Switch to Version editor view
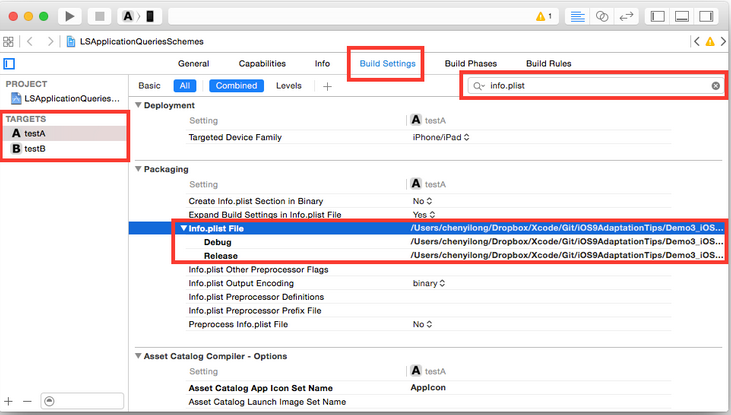The width and height of the screenshot is (731, 415). [628, 16]
